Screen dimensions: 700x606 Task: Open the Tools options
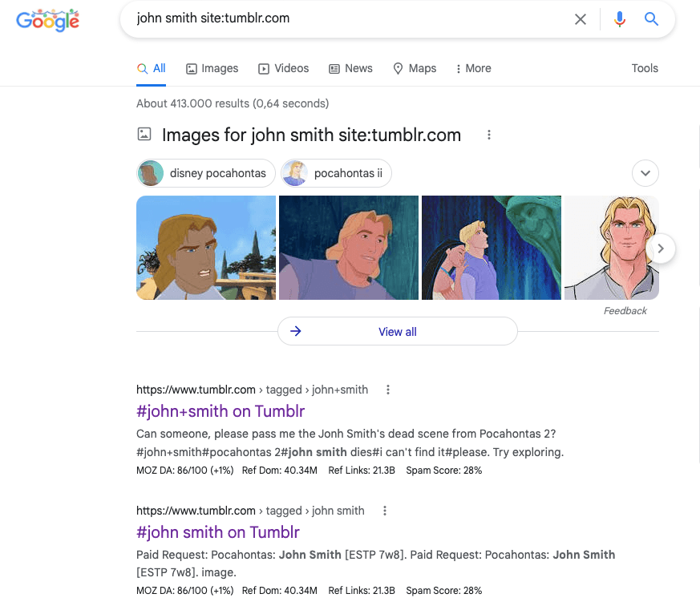645,68
